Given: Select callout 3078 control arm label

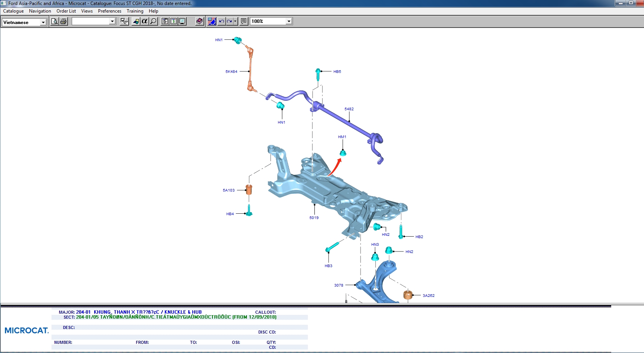Looking at the screenshot, I should [339, 285].
